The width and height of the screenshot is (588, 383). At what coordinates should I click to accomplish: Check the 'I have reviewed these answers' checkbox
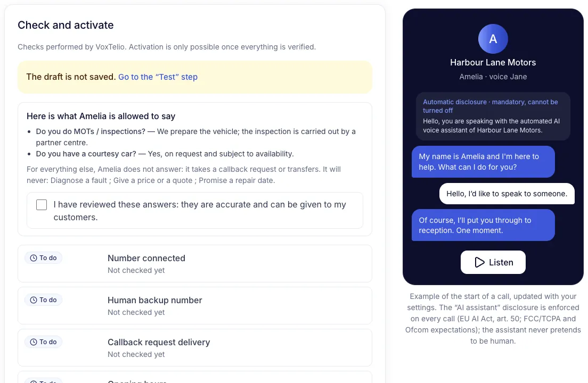tap(42, 205)
